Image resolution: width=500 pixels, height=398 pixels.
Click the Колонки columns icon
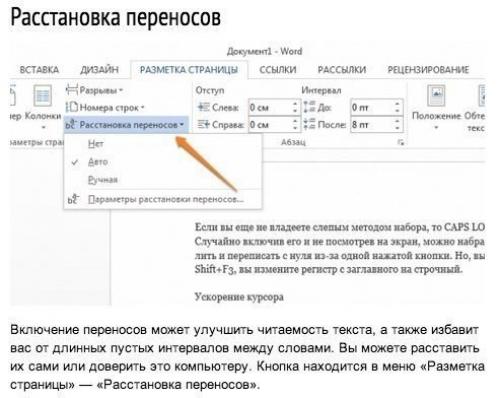click(x=43, y=96)
